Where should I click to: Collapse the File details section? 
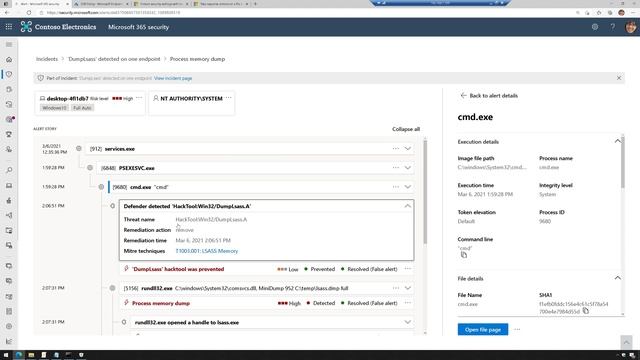pyautogui.click(x=618, y=278)
